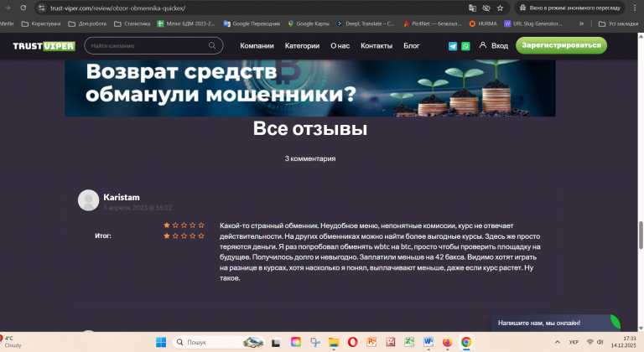The width and height of the screenshot is (644, 352).
Task: Click the Зарегистрироваться button
Action: 561,45
